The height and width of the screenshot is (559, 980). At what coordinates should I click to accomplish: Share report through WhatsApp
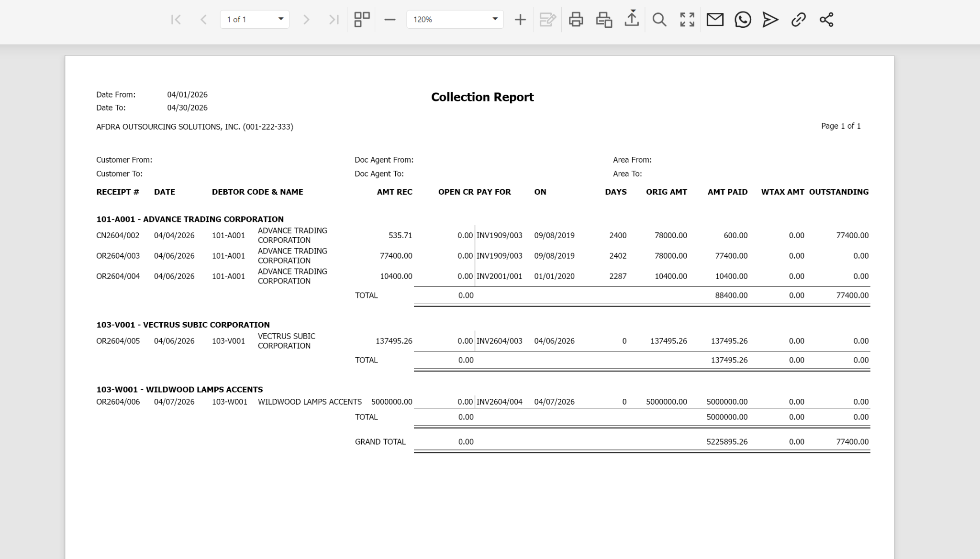[x=743, y=20]
